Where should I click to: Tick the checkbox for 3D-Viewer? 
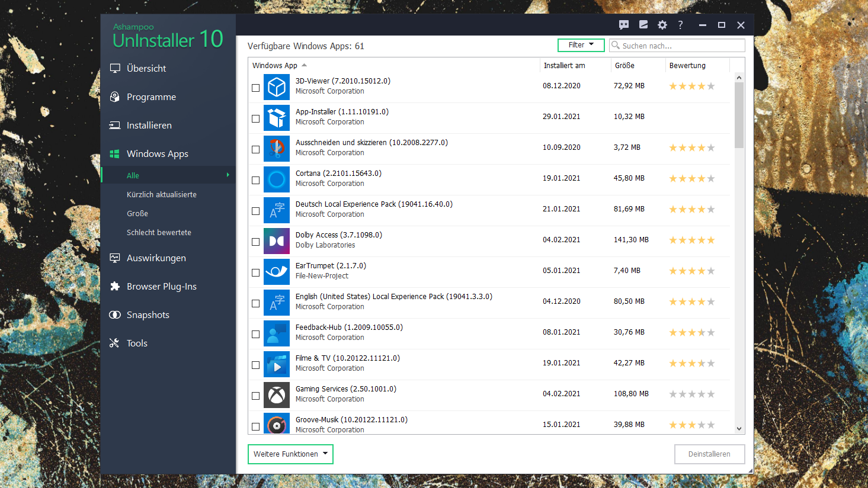pyautogui.click(x=256, y=88)
